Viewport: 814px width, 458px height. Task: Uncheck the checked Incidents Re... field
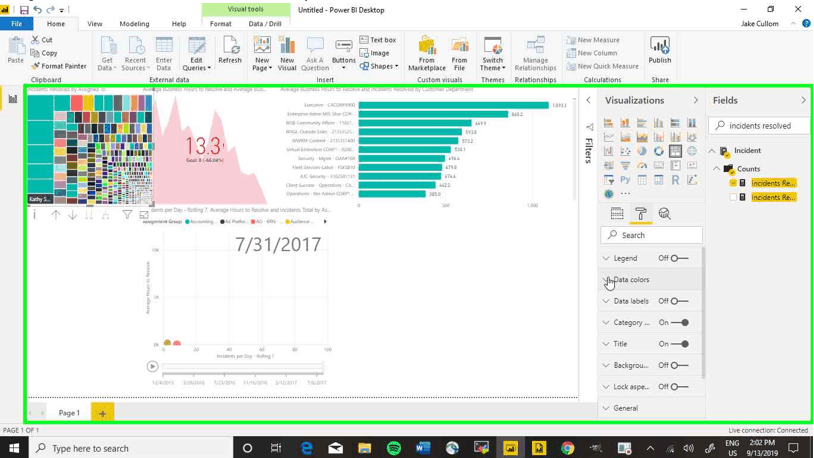coord(733,183)
